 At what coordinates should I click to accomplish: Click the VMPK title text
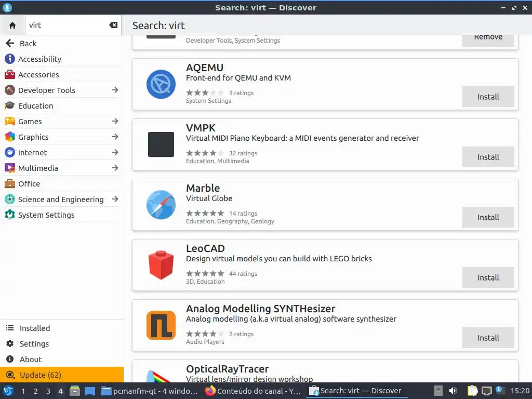(x=201, y=128)
